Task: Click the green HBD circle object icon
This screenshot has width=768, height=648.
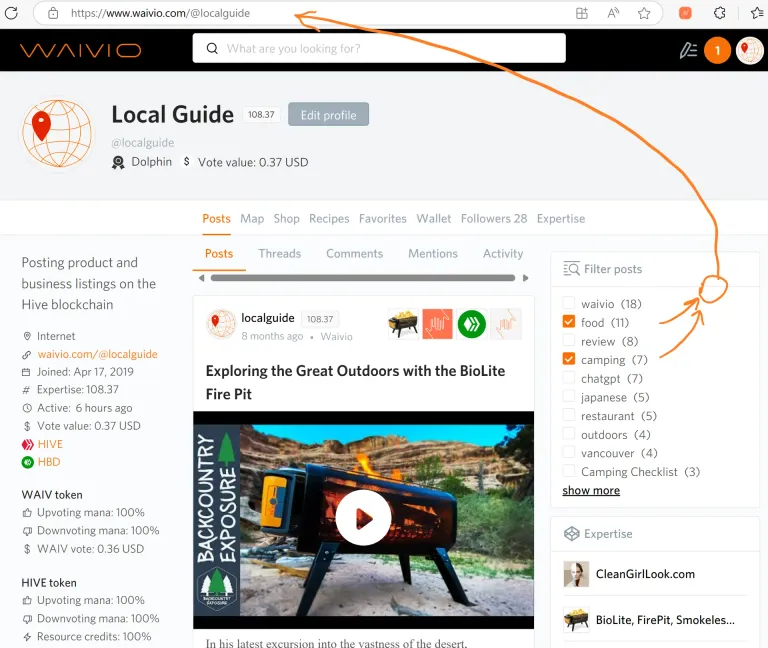Action: pyautogui.click(x=472, y=324)
